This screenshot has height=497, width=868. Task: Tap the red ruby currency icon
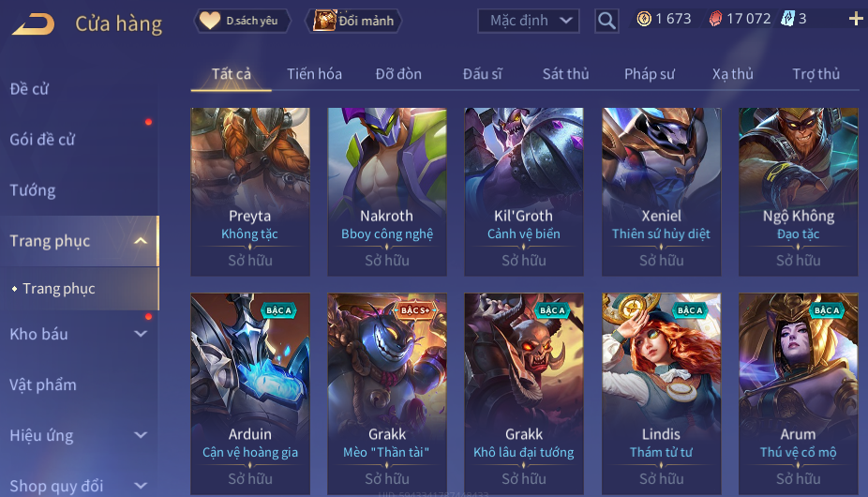716,20
